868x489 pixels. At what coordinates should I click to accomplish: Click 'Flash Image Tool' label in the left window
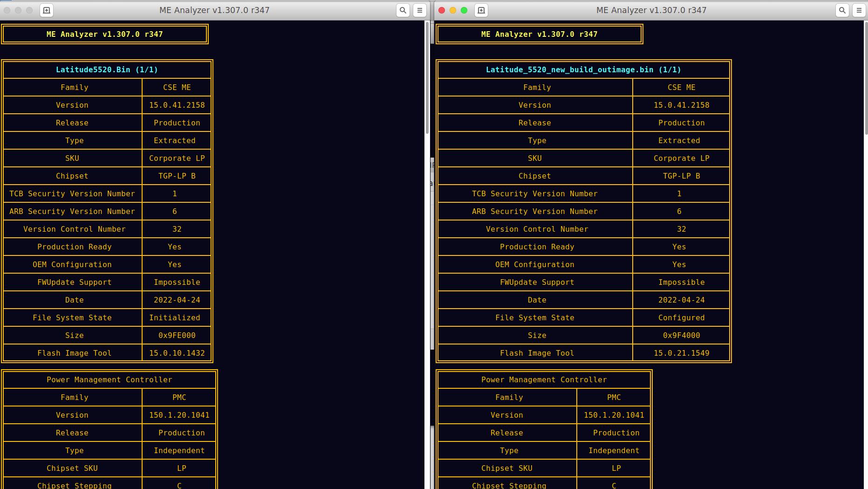(x=75, y=353)
